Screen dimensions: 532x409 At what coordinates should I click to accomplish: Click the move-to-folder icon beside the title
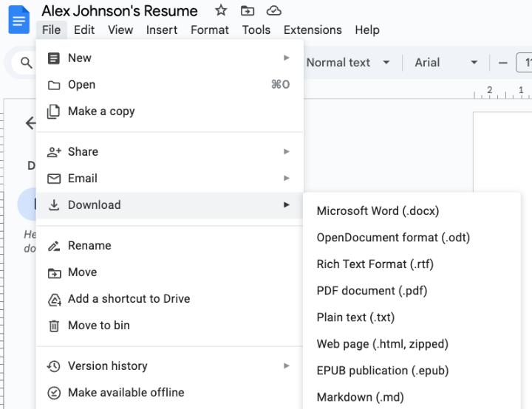[248, 11]
